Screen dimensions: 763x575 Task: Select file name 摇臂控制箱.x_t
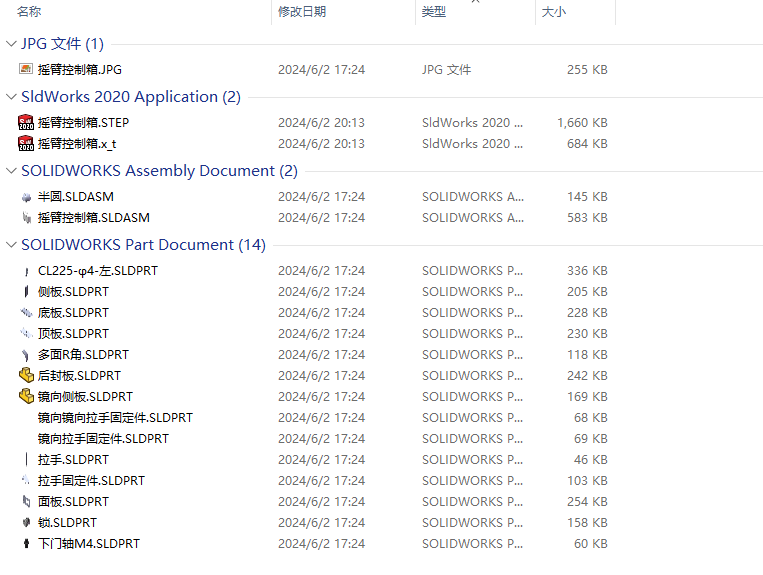(77, 144)
